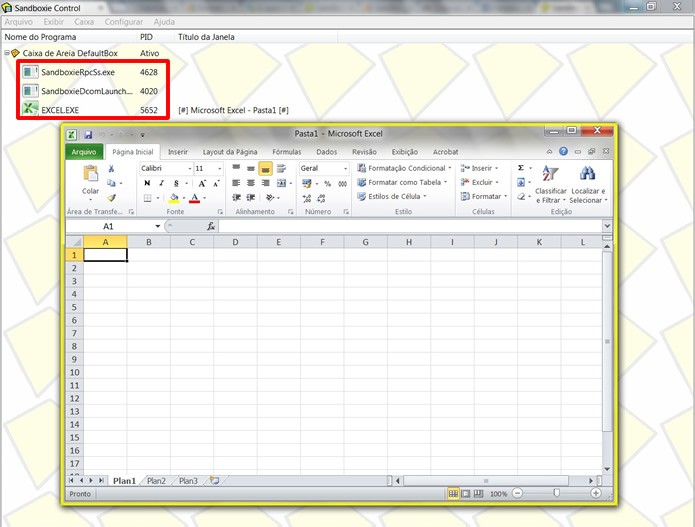This screenshot has height=527, width=695.
Task: Center text horizontally
Action: coord(251,183)
